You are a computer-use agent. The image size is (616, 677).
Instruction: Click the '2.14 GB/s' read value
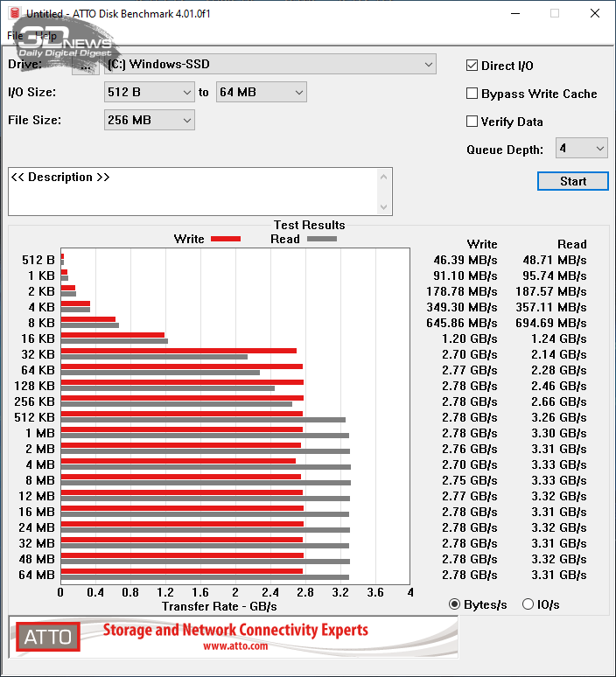[x=559, y=354]
